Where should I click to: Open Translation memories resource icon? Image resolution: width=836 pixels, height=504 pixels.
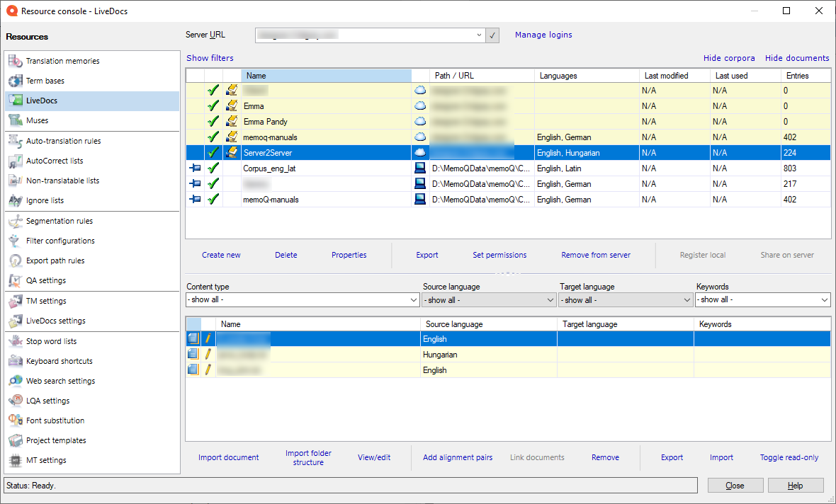click(x=16, y=61)
